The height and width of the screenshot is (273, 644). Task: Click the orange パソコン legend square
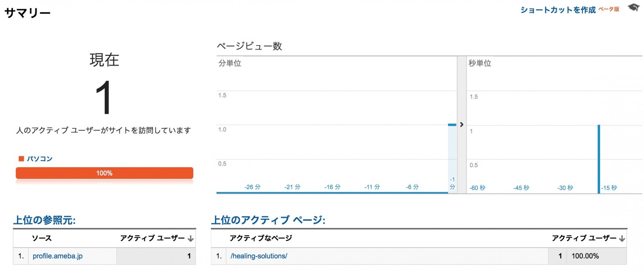click(21, 159)
